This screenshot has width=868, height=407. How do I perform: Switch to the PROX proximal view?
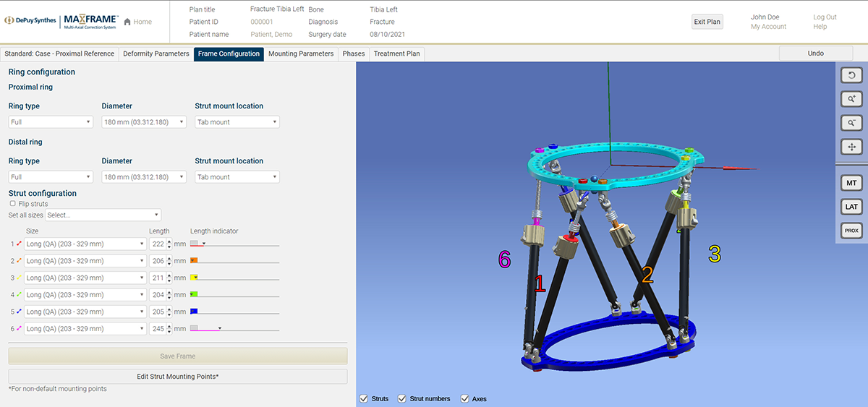851,231
